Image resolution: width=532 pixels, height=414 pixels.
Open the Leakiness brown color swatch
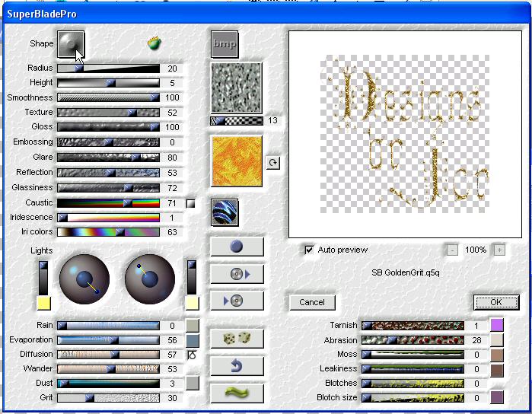click(497, 370)
